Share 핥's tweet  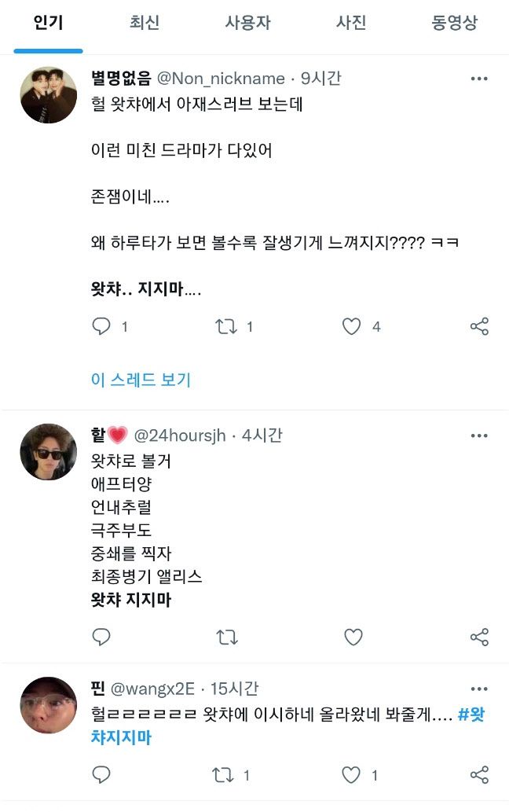click(482, 638)
